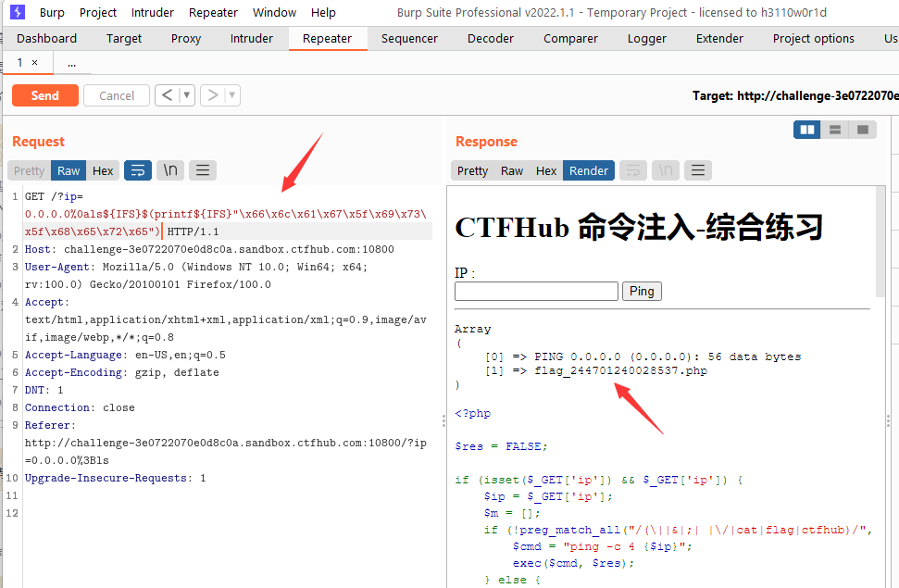This screenshot has height=588, width=899.
Task: Switch to the Comparer tab
Action: pos(570,39)
